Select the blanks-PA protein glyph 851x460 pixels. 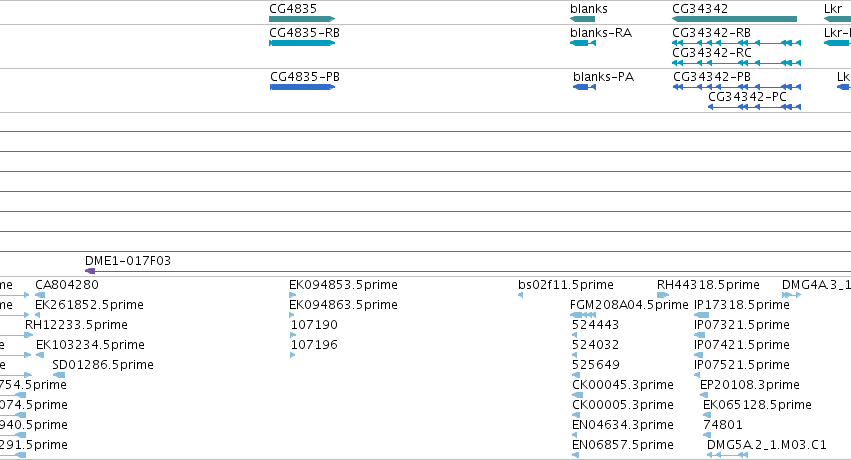(585, 87)
